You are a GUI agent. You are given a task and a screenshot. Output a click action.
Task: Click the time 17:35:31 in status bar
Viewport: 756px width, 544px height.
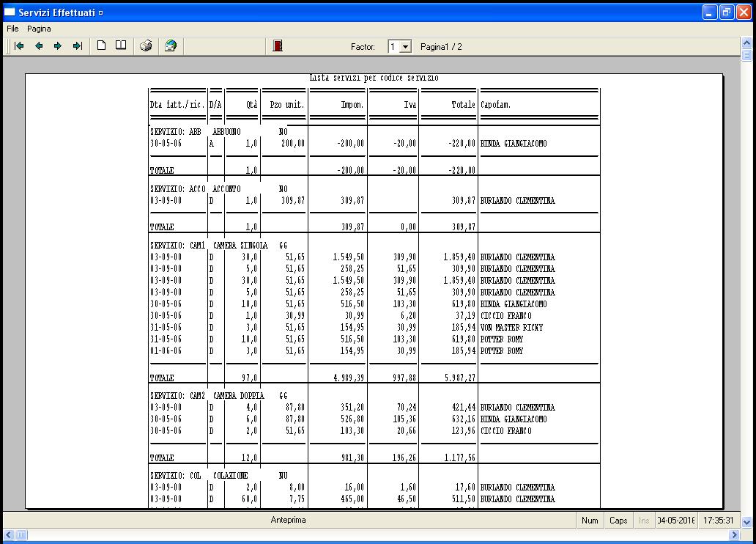point(718,521)
